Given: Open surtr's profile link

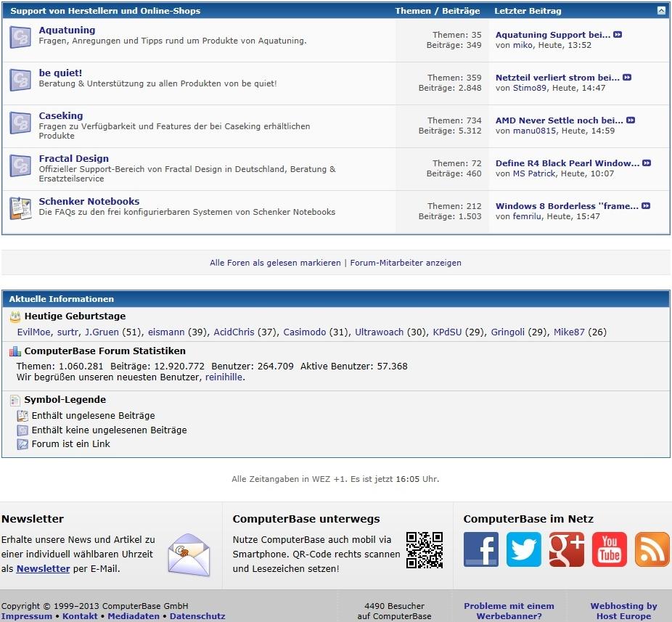Looking at the screenshot, I should click(x=67, y=332).
